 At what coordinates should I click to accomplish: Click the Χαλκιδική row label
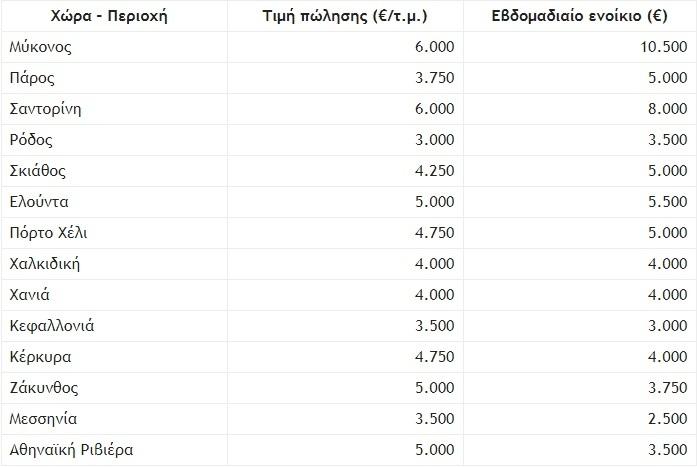tap(44, 264)
